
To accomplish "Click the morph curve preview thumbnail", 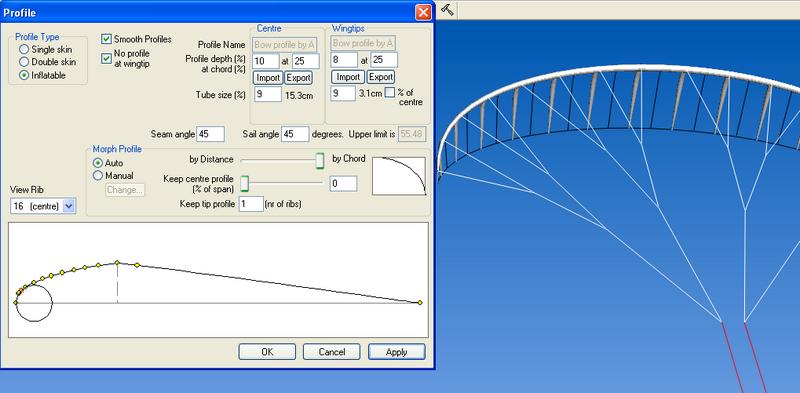I will [399, 176].
